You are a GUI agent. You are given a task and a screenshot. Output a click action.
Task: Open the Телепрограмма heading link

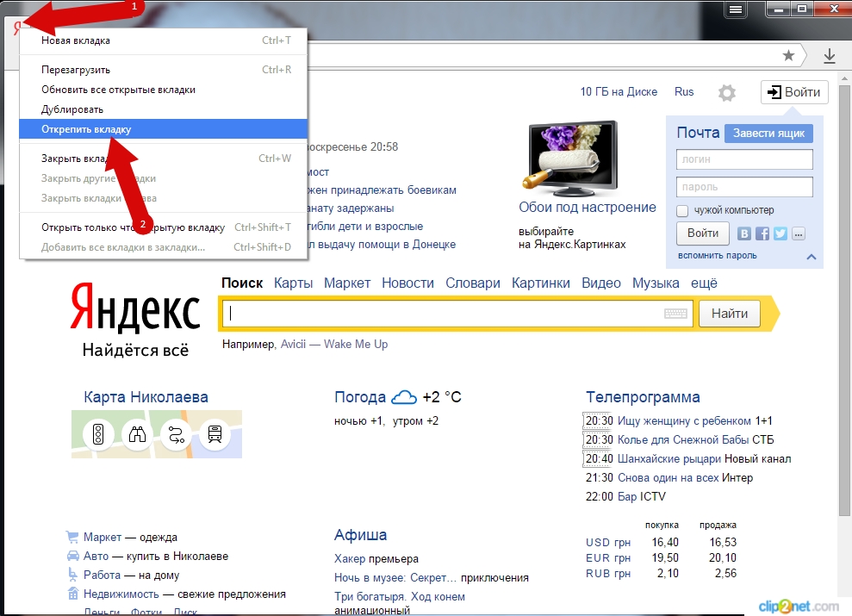click(643, 397)
